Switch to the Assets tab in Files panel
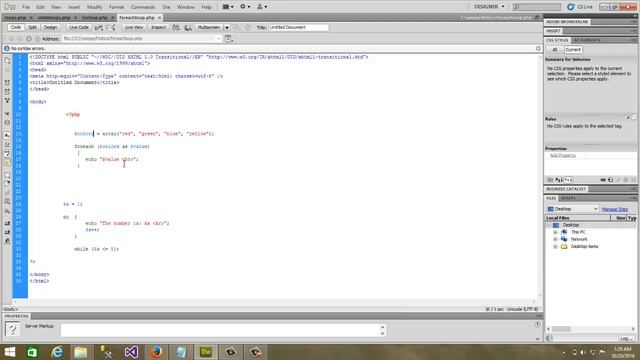The height and width of the screenshot is (360, 640). pos(568,198)
